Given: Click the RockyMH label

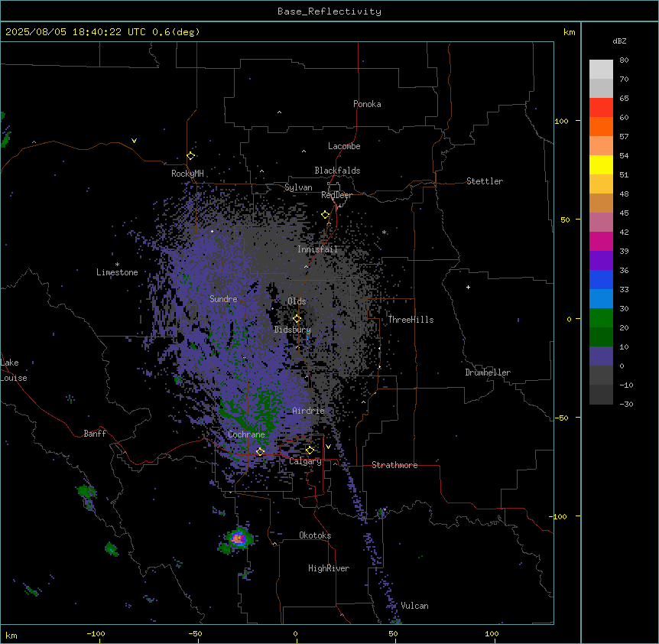Looking at the screenshot, I should tap(187, 173).
